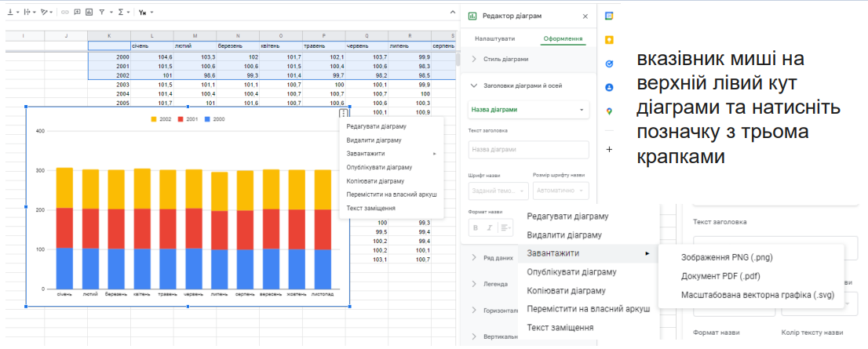Toggle italic for the chart title

(x=489, y=228)
